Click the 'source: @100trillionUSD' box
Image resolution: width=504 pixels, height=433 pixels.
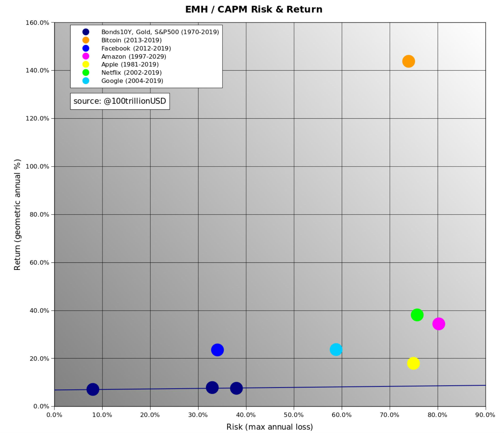(x=120, y=101)
